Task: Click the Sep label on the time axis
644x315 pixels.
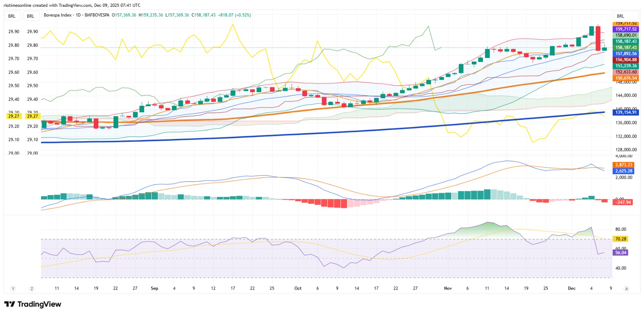Action: click(x=155, y=288)
